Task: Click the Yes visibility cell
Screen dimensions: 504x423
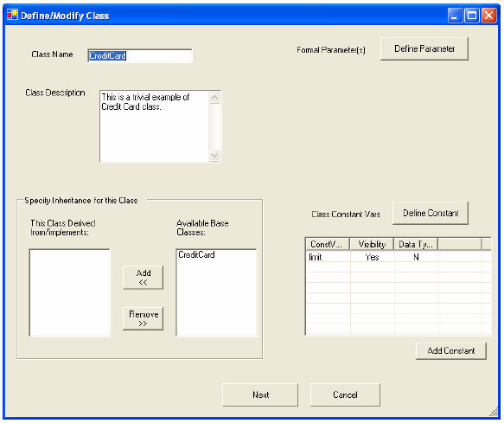Action: 372,257
